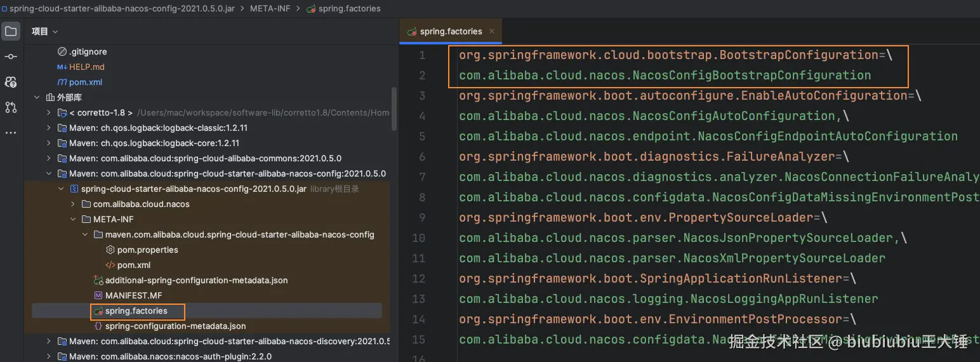Click the gear icon beside pom.properties
980x362 pixels.
(110, 250)
